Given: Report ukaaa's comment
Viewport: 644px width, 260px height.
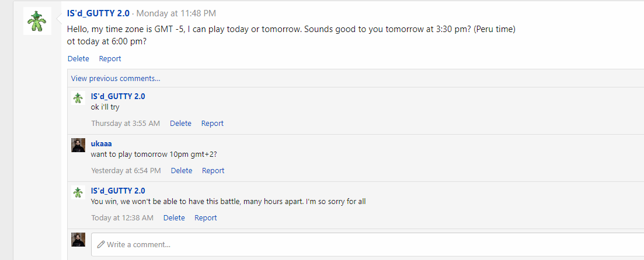Looking at the screenshot, I should pos(213,170).
